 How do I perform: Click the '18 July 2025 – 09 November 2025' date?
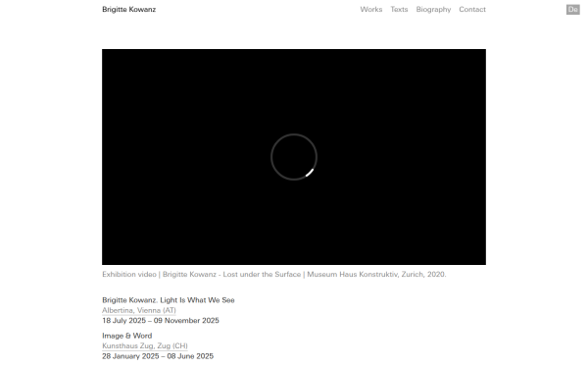(x=161, y=320)
